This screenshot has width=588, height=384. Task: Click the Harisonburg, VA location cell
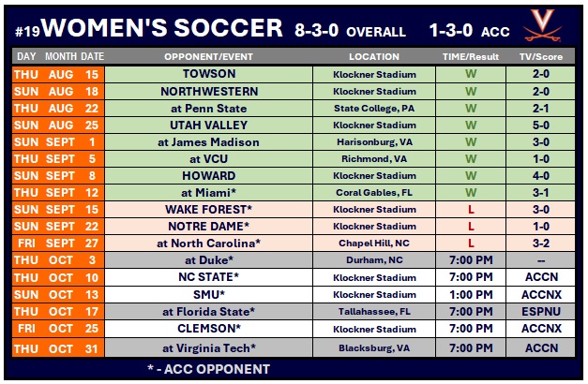tap(374, 142)
